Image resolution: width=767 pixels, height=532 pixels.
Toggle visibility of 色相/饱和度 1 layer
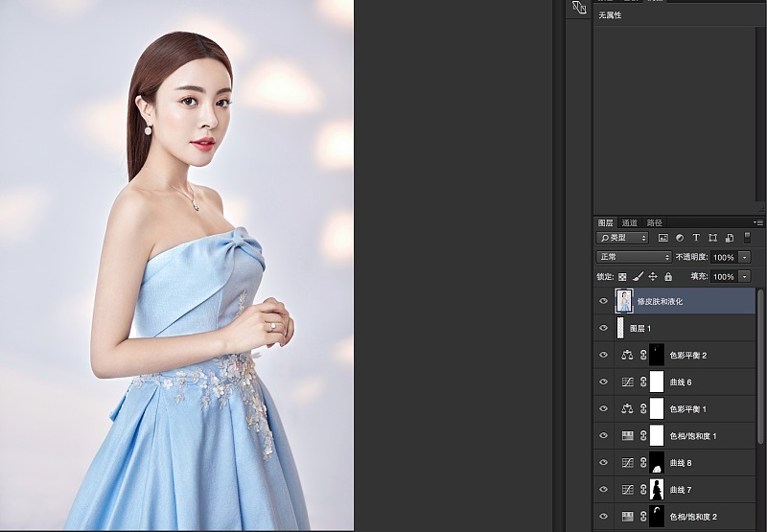pos(604,435)
